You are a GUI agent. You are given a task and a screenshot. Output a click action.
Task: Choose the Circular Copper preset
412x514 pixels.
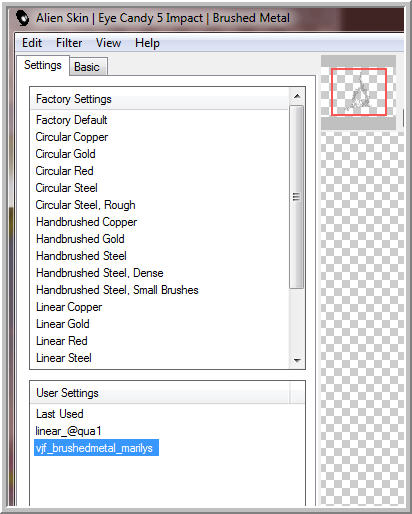72,137
